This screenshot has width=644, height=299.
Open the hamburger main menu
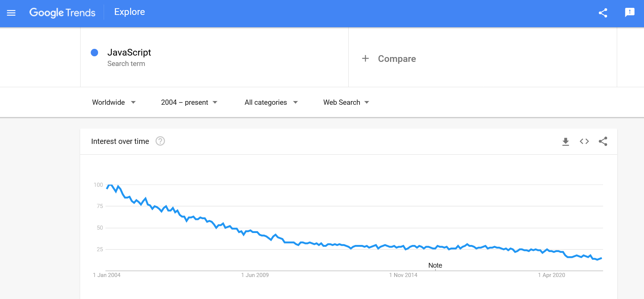pos(11,13)
